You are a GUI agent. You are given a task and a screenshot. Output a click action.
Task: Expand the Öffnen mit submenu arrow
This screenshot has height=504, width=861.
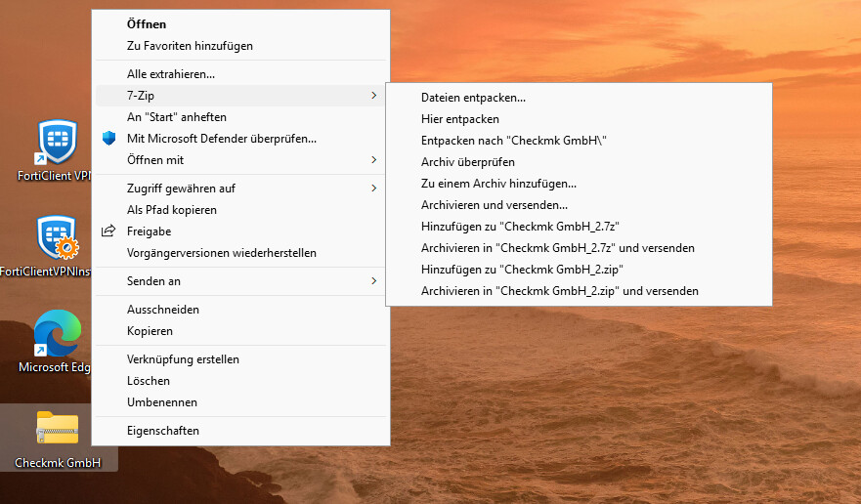374,160
